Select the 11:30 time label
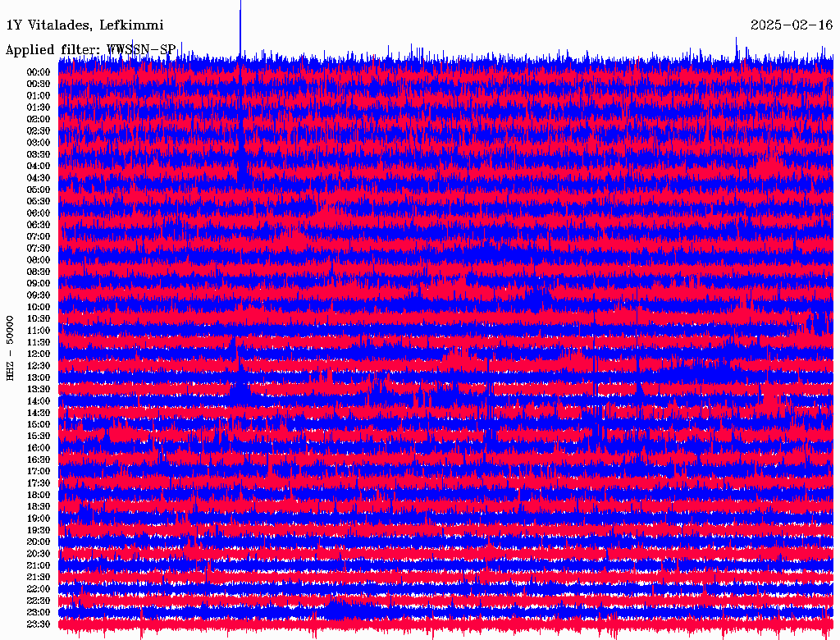This screenshot has width=840, height=640. (39, 342)
